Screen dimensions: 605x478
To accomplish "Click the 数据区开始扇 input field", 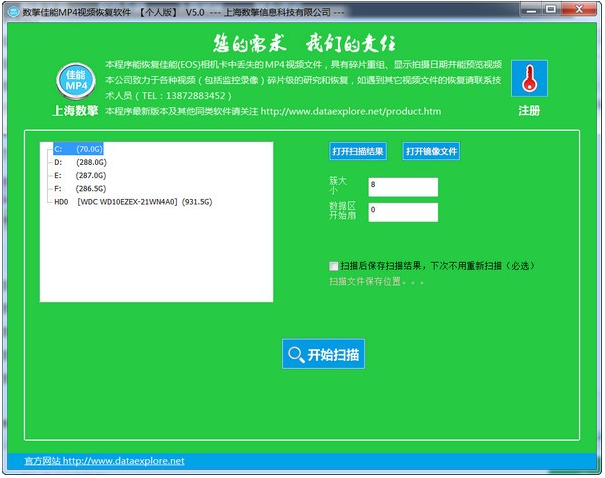I will (402, 212).
